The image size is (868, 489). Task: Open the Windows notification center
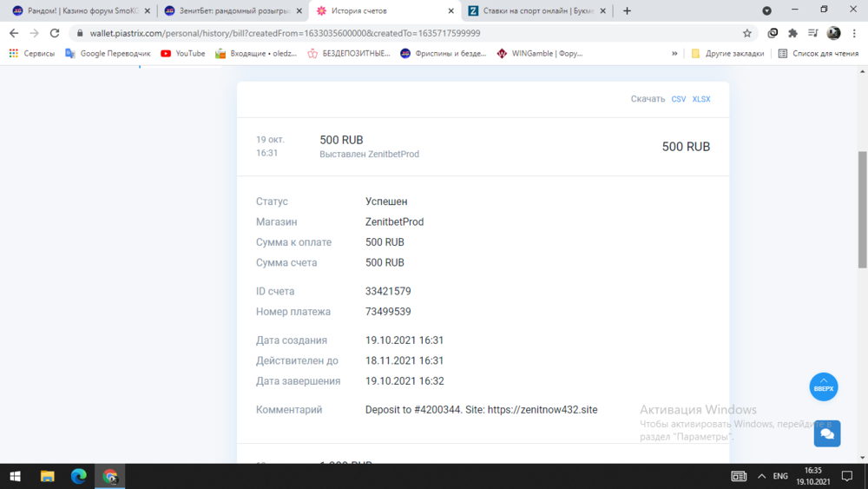(847, 476)
